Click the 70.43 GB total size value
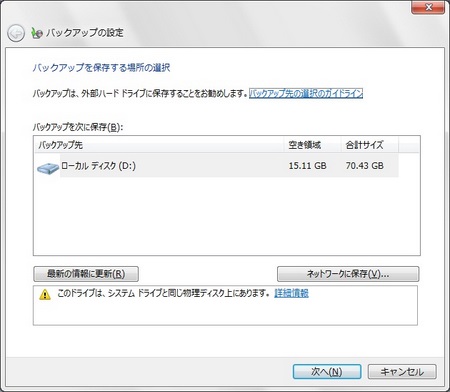Screen dimensions: 450x392 click(x=365, y=166)
